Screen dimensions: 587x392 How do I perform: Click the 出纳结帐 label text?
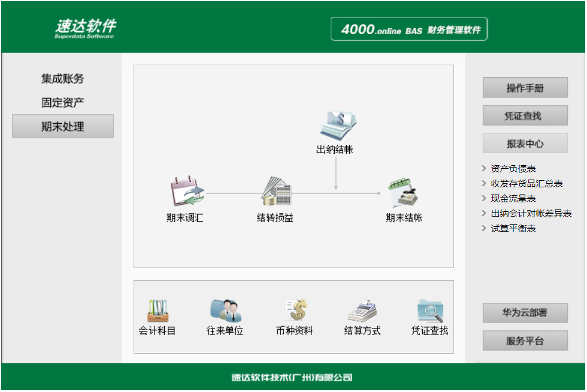click(x=335, y=150)
